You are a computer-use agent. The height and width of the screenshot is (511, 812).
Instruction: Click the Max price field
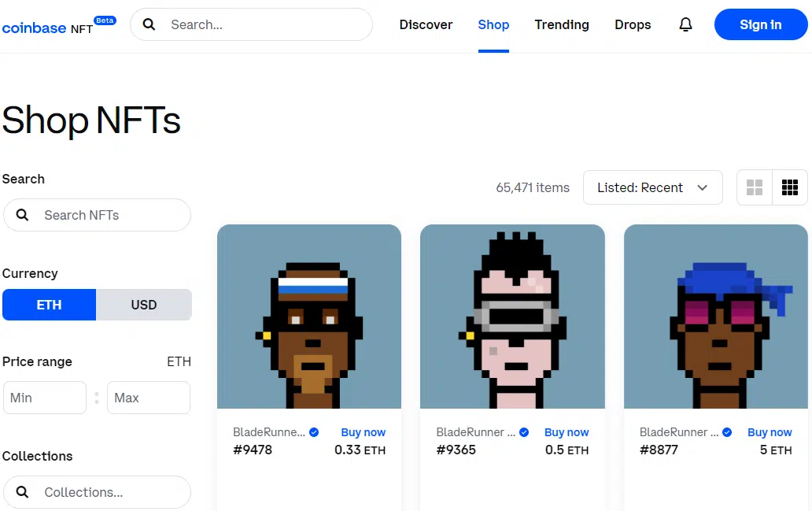[149, 398]
